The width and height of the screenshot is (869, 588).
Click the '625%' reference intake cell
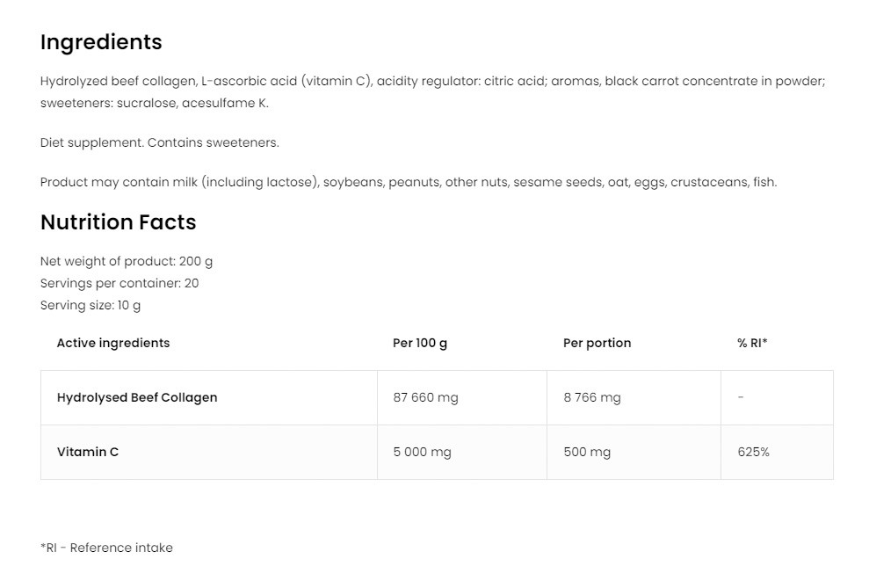(x=753, y=452)
